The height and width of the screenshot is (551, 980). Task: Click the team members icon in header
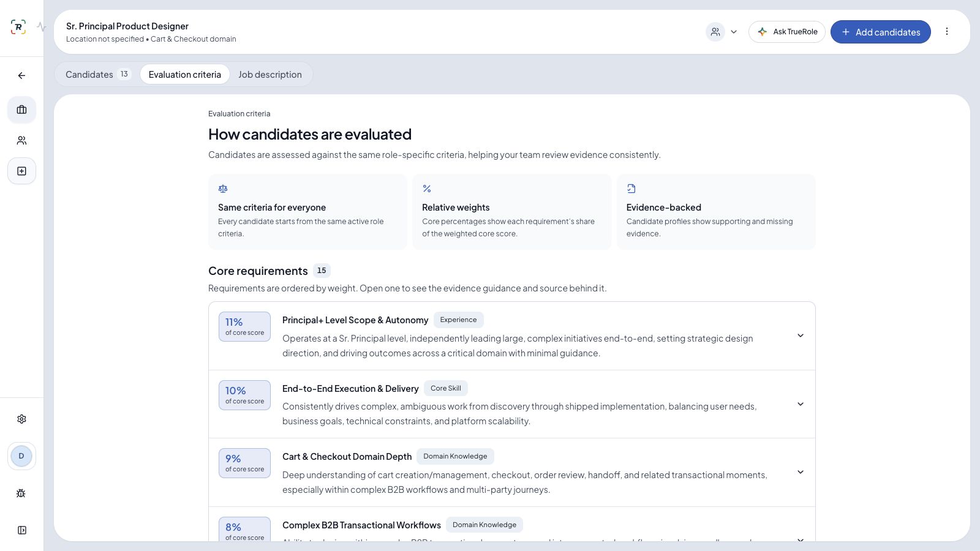click(715, 32)
